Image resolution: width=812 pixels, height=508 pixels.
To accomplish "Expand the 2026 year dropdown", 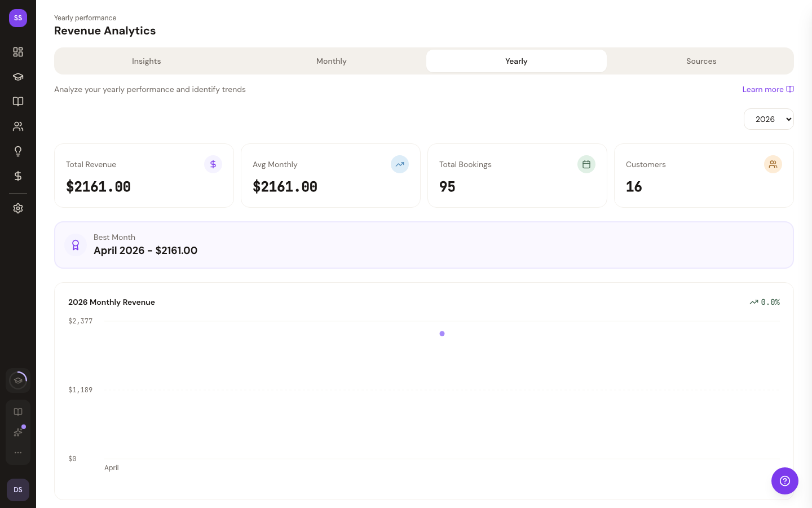I will [x=768, y=119].
